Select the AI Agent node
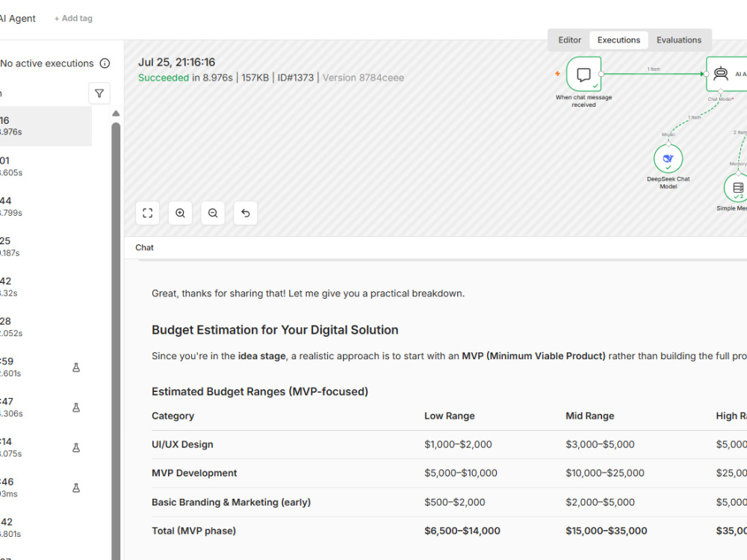This screenshot has height=560, width=747. 727,74
